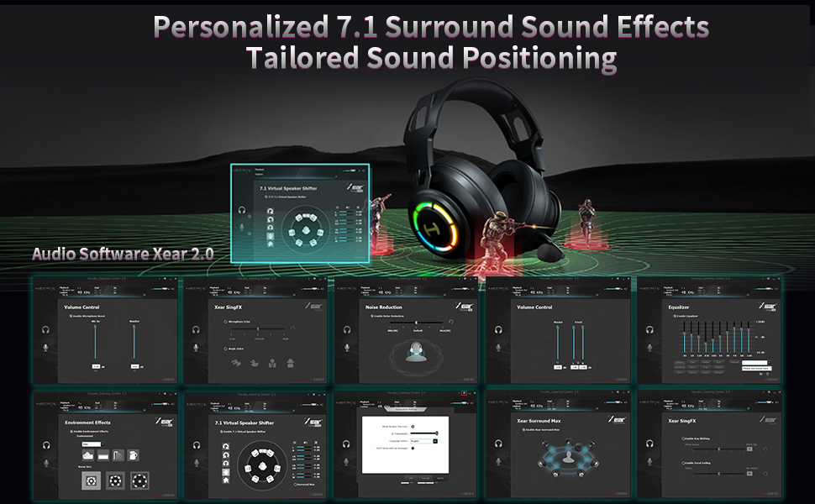
Task: Select the last Magic Voice icon, right of the two-person icon
Action: 291,363
